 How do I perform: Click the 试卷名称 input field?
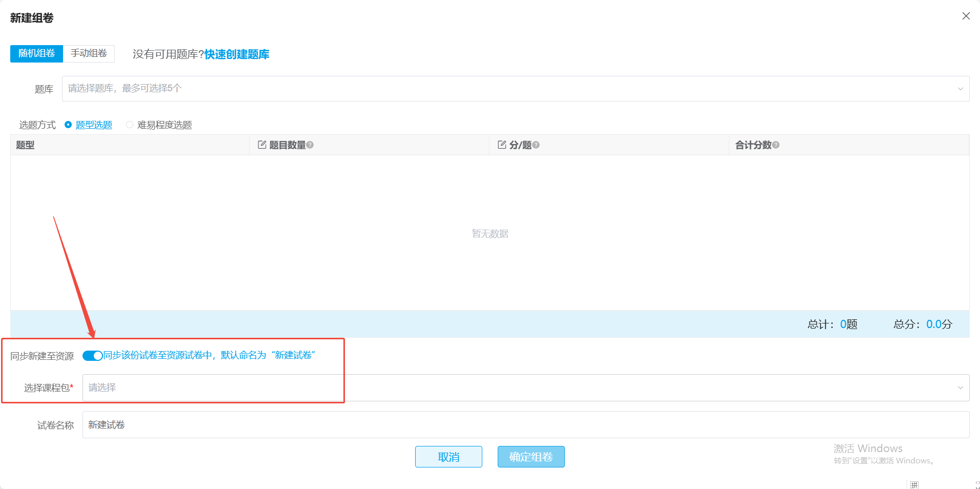tap(526, 424)
